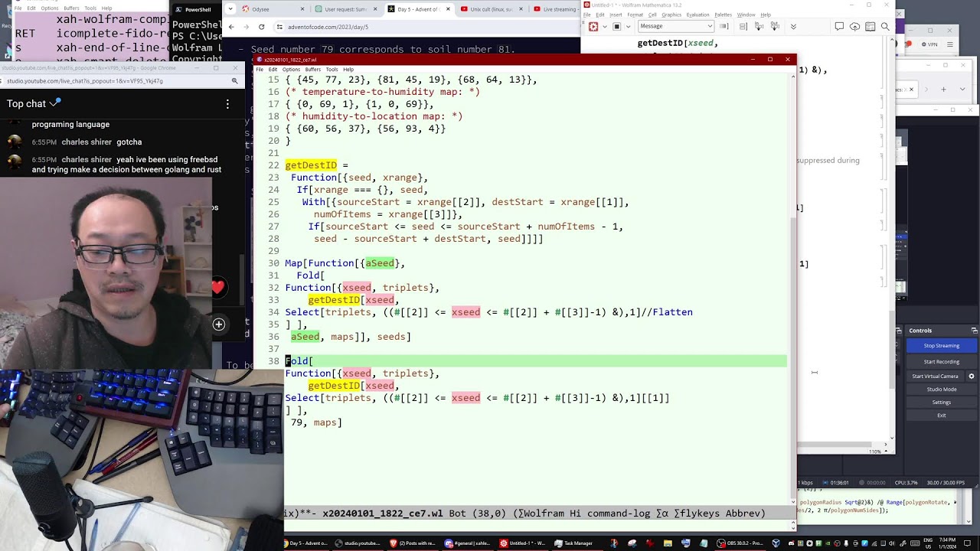Screen dimensions: 980x551
Task: Click 'getDestID' definition on line 22
Action: (x=311, y=165)
